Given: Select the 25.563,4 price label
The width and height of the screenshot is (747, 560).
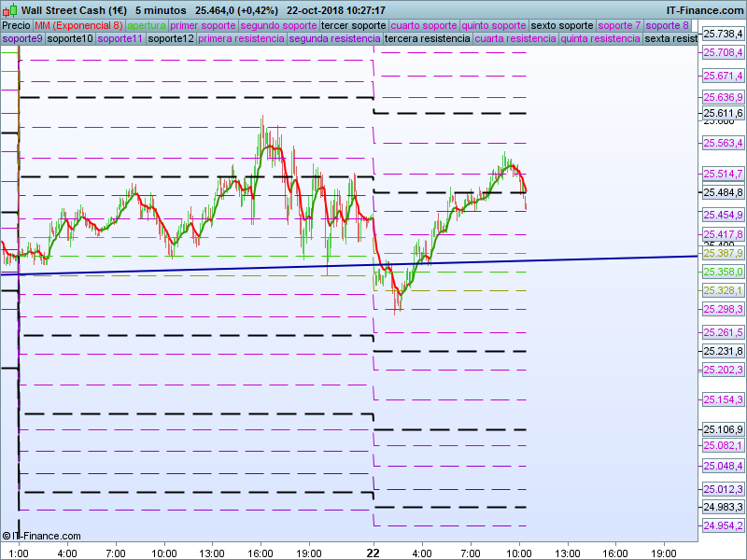Looking at the screenshot, I should [723, 143].
